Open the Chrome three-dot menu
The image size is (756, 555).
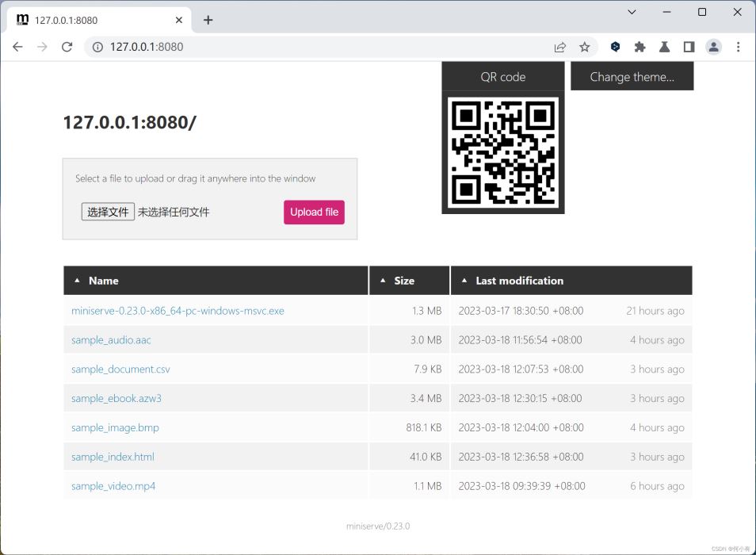point(738,47)
